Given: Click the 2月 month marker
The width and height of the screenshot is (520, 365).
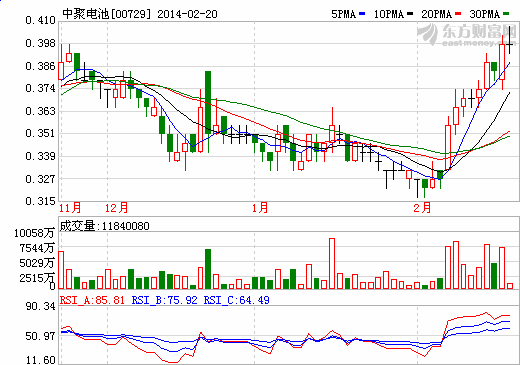Looking at the screenshot, I should pos(422,208).
